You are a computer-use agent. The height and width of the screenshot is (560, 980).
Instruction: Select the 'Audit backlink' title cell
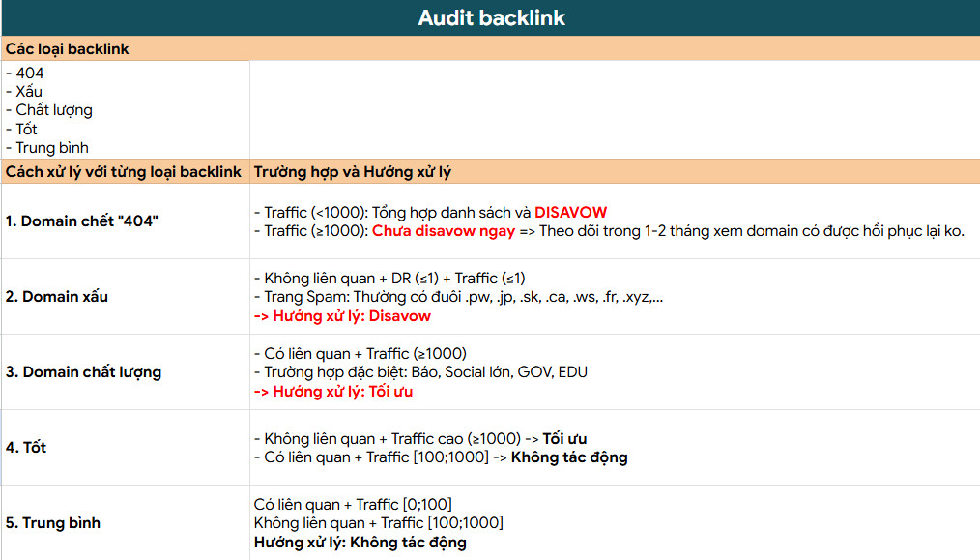[491, 17]
